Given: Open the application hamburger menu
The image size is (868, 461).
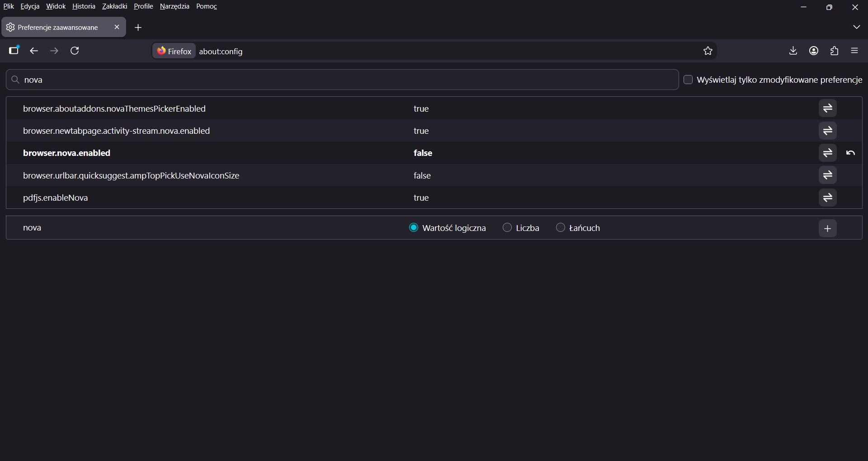Looking at the screenshot, I should 854,51.
